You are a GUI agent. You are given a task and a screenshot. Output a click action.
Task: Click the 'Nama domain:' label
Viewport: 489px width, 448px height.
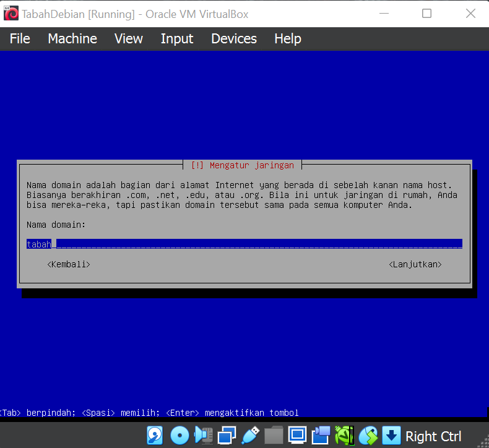click(x=56, y=225)
